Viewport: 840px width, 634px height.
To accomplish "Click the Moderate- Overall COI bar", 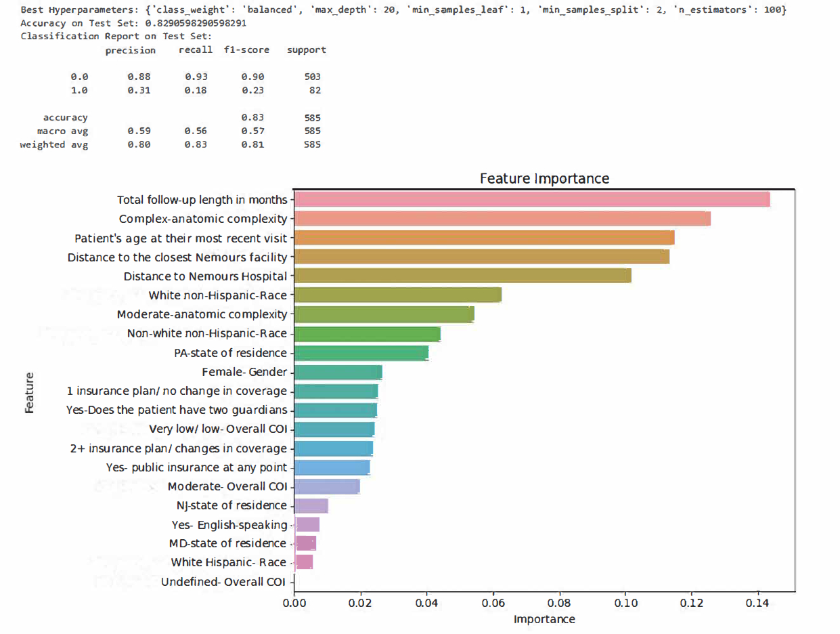I will click(x=327, y=486).
